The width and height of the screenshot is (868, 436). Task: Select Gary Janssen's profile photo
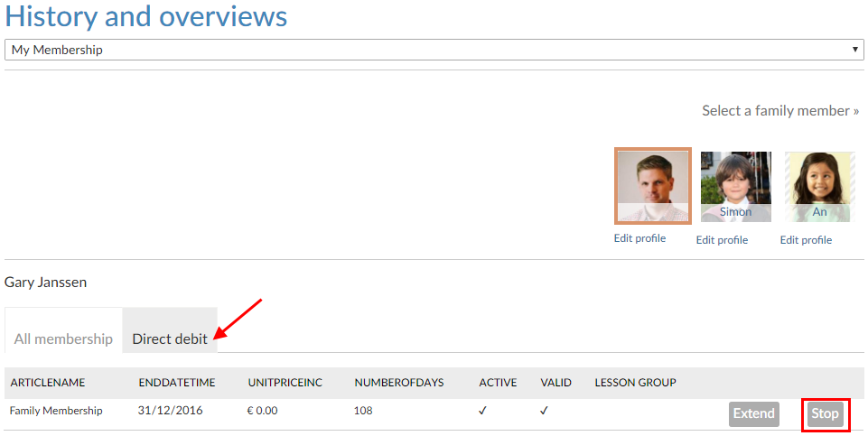tap(652, 186)
